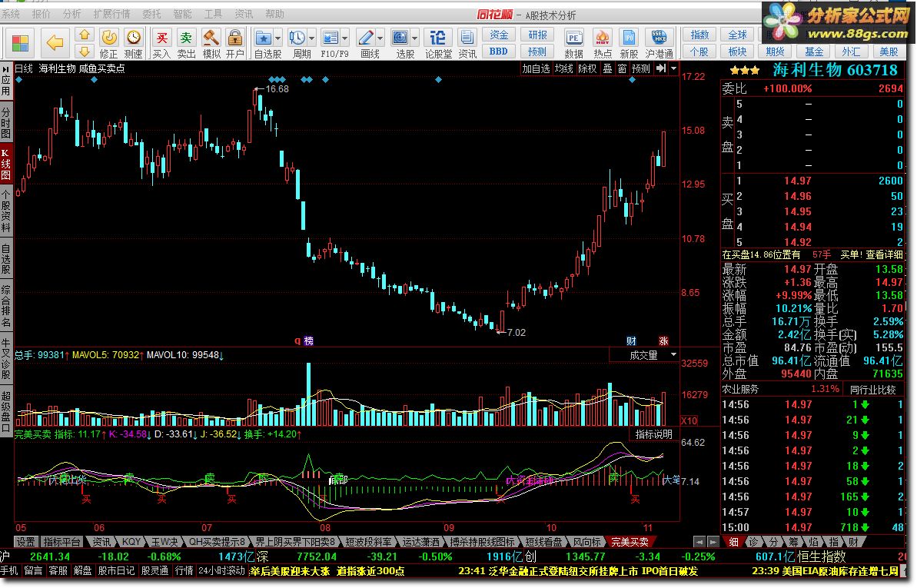The width and height of the screenshot is (917, 588).
Task: Open the 综合排名 sidebar tab
Action: pos(6,307)
